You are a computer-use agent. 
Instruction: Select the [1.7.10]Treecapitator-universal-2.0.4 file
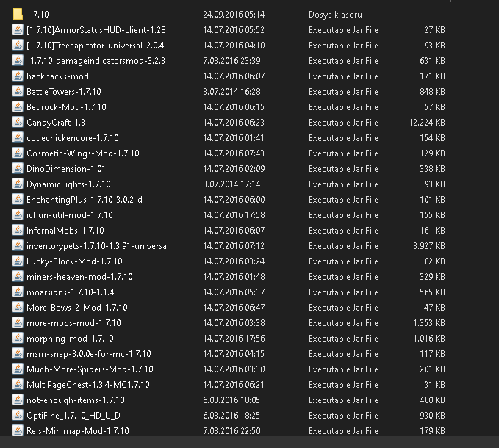tap(95, 45)
